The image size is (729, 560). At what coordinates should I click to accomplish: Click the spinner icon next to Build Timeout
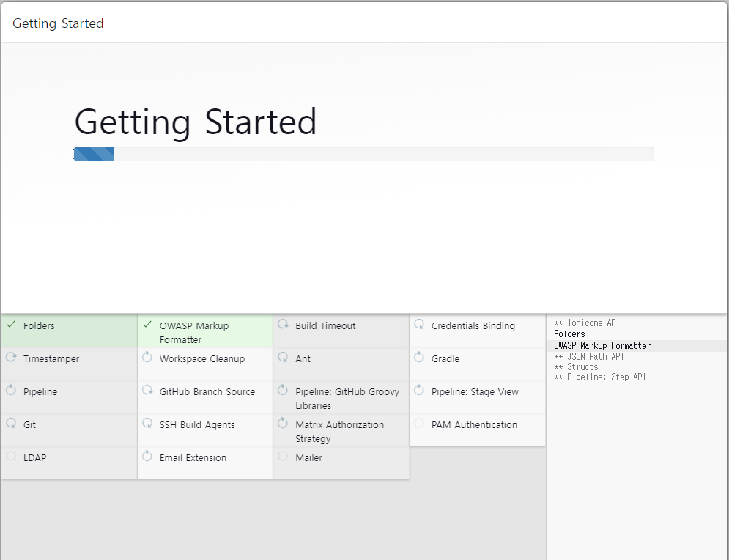pyautogui.click(x=283, y=324)
